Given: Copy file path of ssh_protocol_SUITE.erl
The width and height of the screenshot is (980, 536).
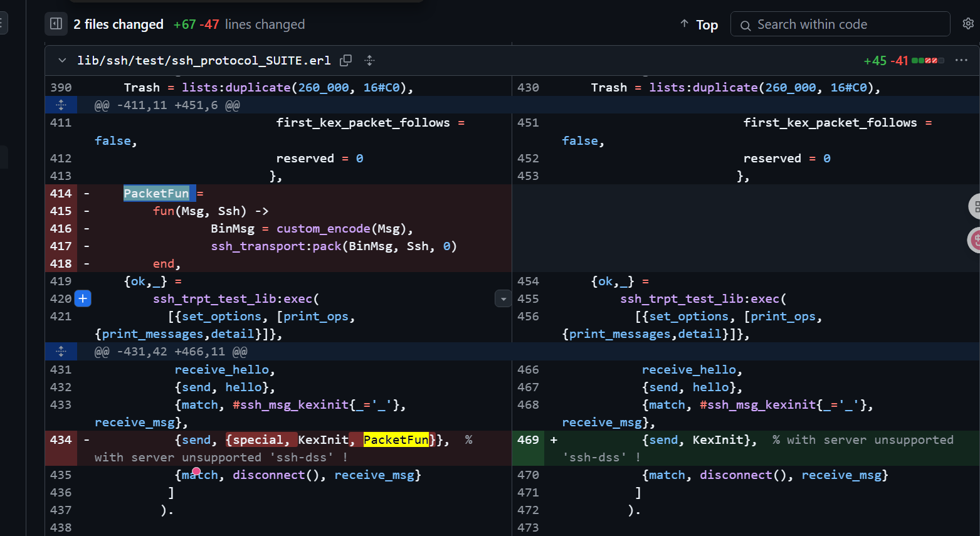Looking at the screenshot, I should tap(345, 60).
